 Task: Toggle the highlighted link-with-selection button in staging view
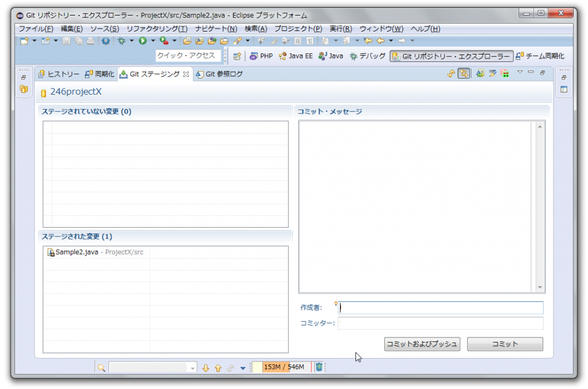(463, 73)
